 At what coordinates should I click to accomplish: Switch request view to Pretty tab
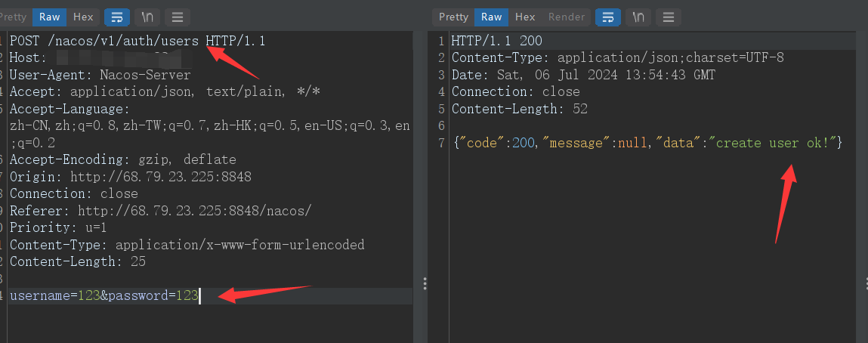pos(14,17)
